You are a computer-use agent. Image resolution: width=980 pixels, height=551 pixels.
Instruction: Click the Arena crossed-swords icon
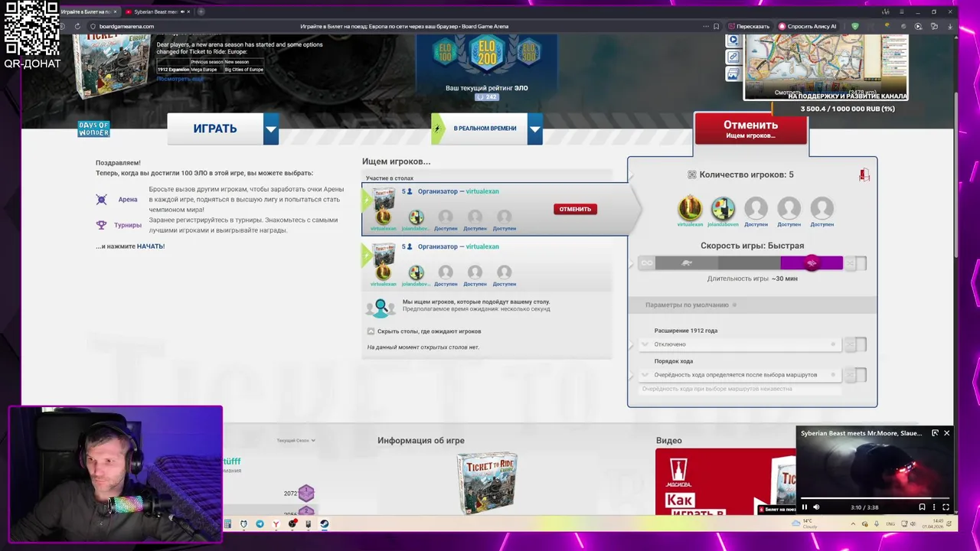pos(101,200)
